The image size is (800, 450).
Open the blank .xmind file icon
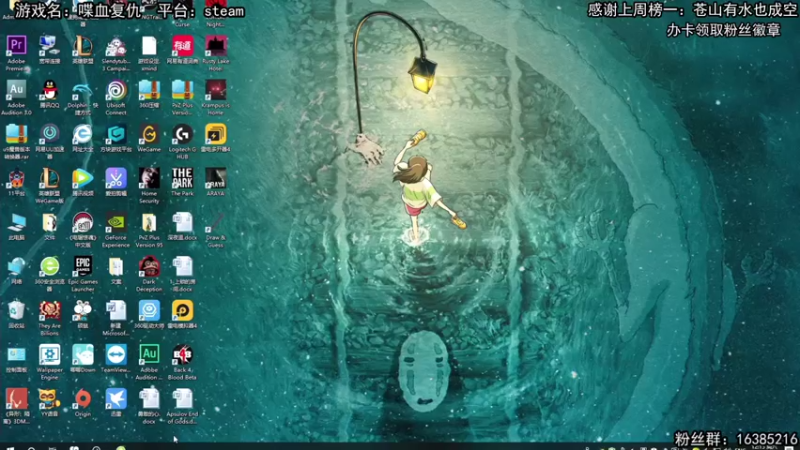(x=149, y=46)
